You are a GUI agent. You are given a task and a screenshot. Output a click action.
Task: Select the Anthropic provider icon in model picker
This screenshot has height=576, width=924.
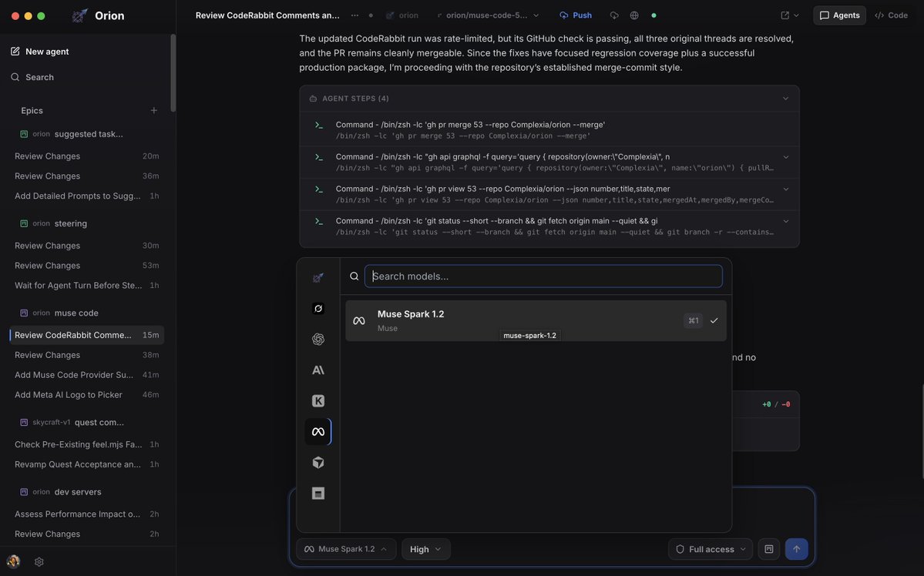point(318,370)
